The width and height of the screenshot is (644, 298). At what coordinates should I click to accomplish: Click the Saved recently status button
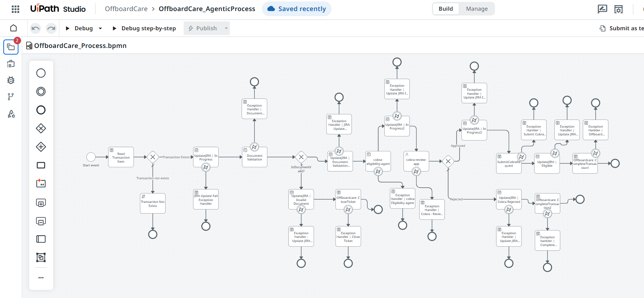click(297, 8)
